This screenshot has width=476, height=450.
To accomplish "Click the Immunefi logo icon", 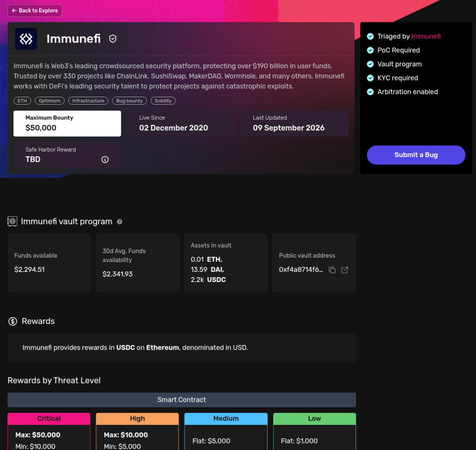I will pyautogui.click(x=26, y=39).
